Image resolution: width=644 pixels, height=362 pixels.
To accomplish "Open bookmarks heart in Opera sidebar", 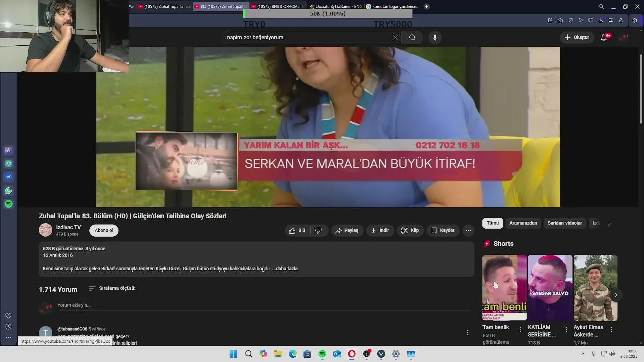I will [8, 316].
